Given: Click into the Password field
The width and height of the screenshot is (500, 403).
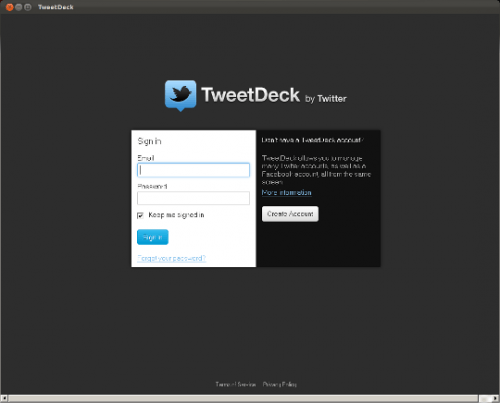Looking at the screenshot, I should point(193,198).
